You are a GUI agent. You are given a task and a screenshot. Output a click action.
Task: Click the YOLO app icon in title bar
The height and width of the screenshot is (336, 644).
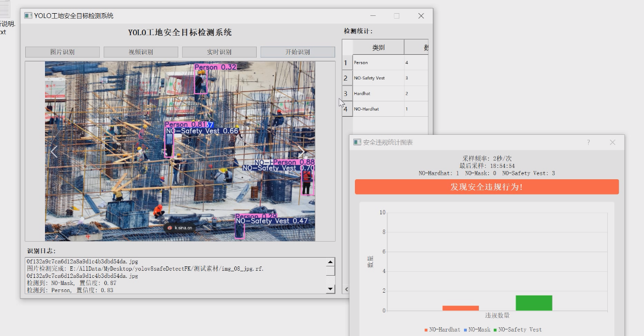pyautogui.click(x=28, y=16)
